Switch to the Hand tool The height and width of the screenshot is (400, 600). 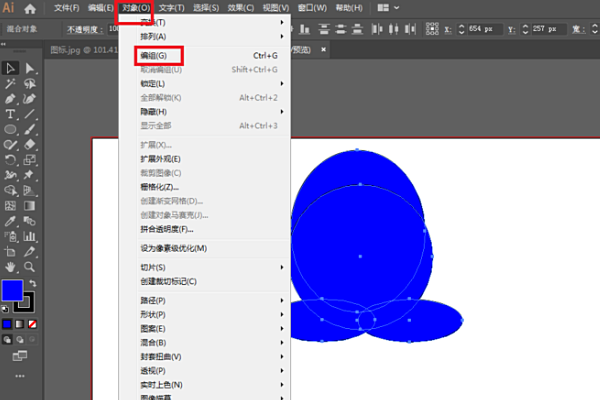tap(10, 267)
